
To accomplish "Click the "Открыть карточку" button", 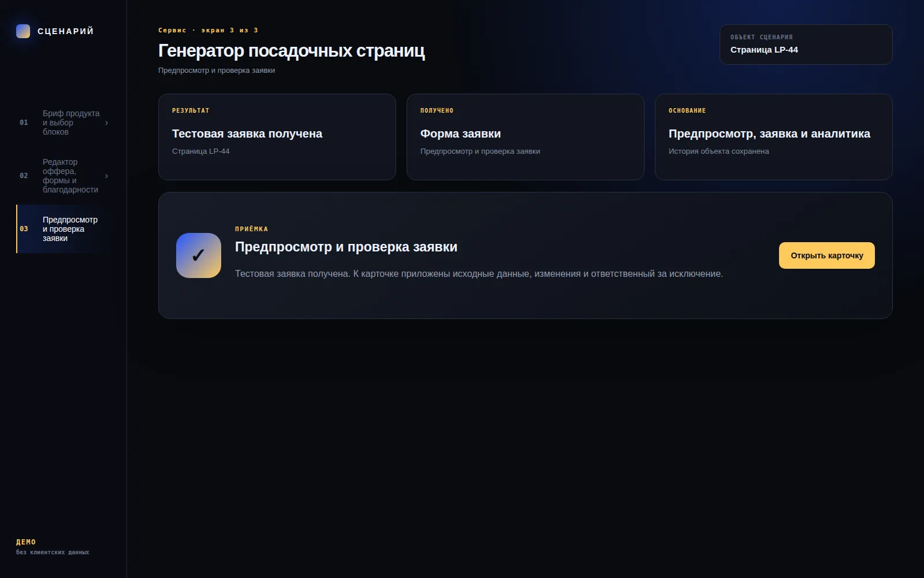I will point(827,255).
